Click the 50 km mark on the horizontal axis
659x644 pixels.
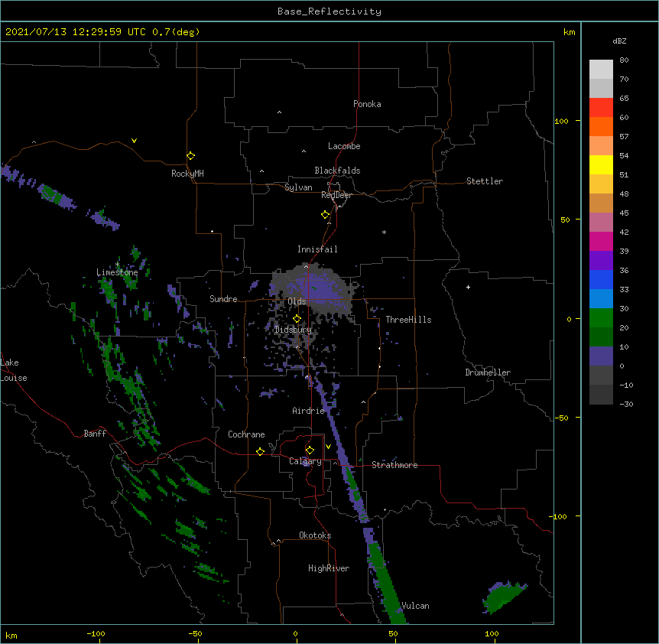[x=393, y=633]
